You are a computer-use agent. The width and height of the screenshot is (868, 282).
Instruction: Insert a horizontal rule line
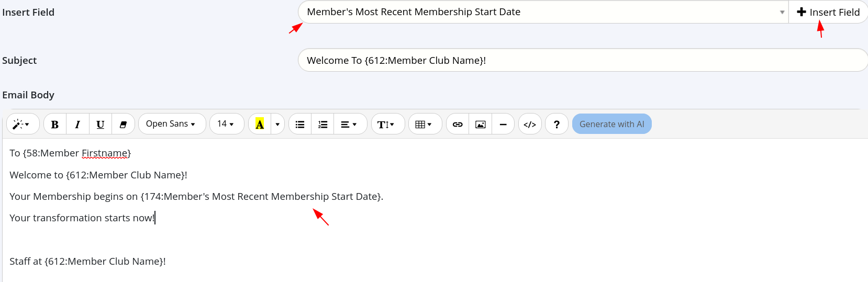(x=503, y=124)
